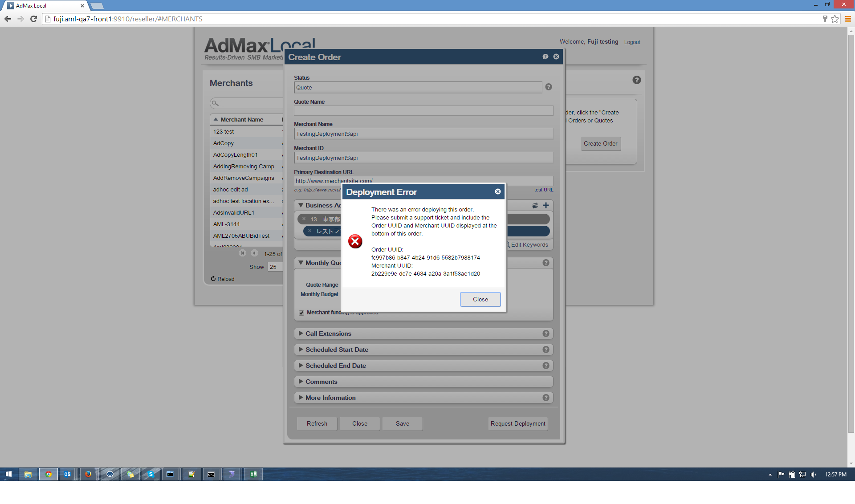Go to previous page of merchants list
855x504 pixels.
pyautogui.click(x=254, y=253)
